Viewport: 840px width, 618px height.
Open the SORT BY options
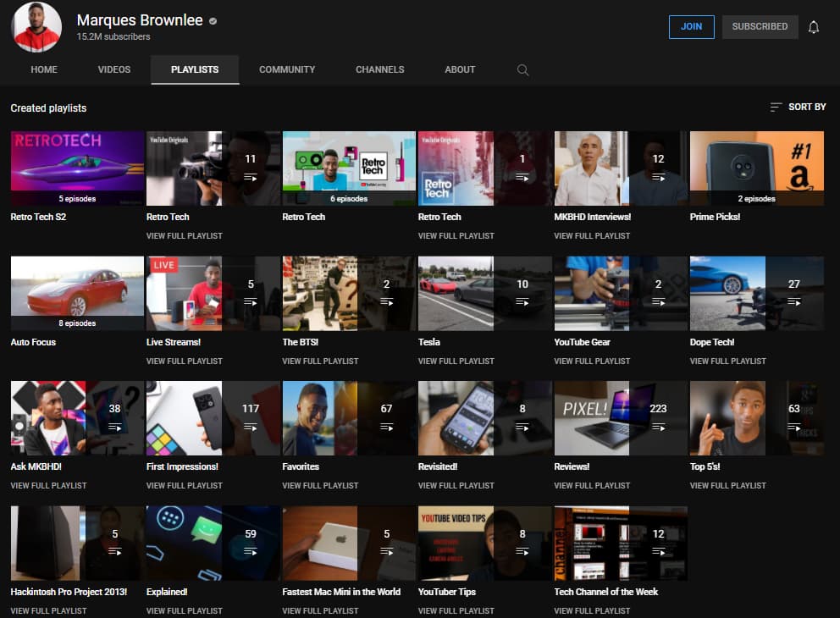pyautogui.click(x=799, y=107)
